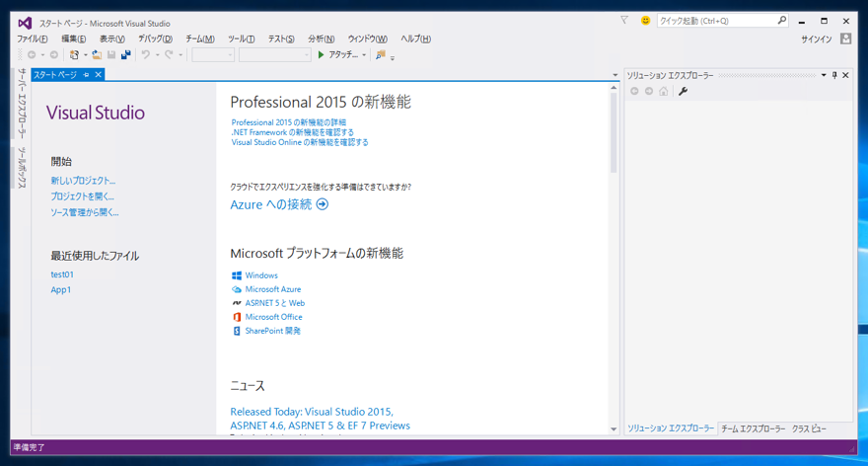
Task: Open the New Project button dropdown arrow
Action: click(85, 55)
